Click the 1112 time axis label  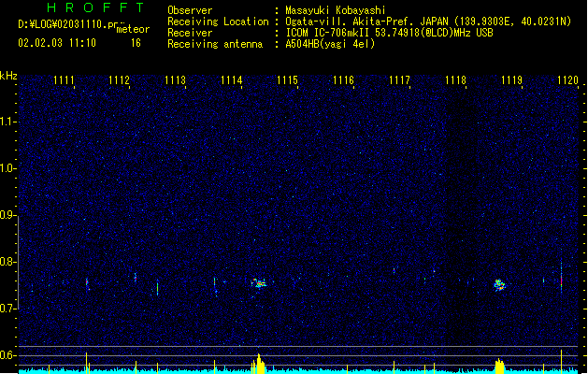[x=119, y=80]
